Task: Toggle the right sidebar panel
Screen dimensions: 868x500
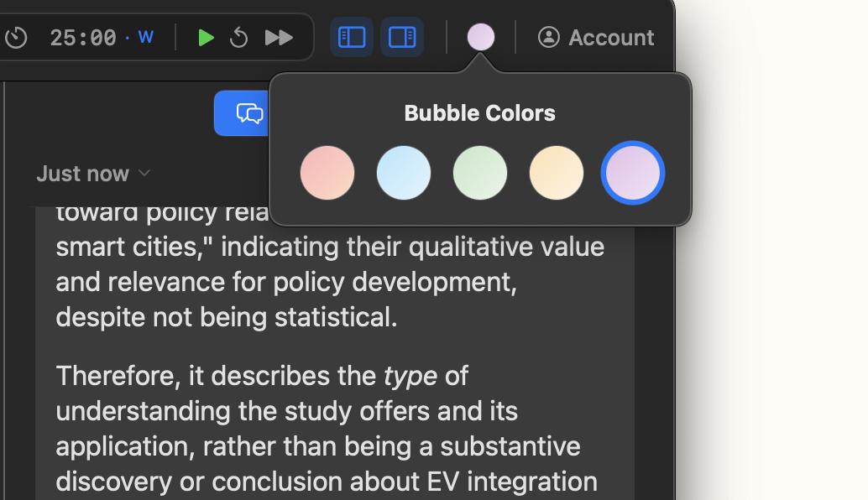Action: [x=402, y=37]
